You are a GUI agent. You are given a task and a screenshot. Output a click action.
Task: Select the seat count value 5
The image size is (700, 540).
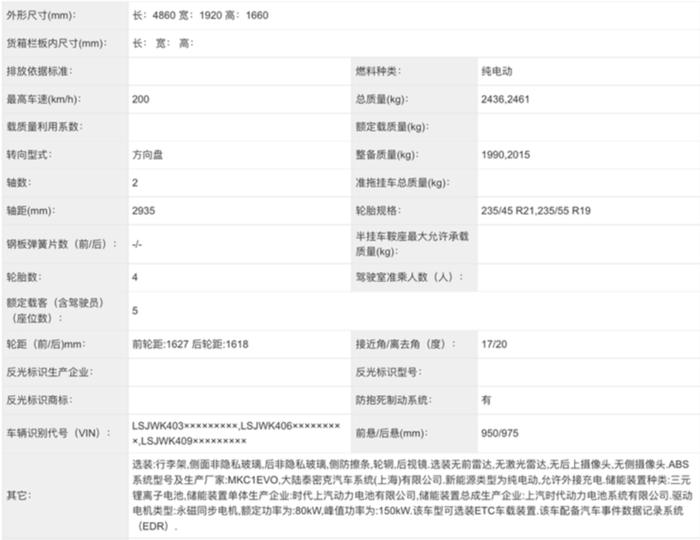(x=135, y=311)
